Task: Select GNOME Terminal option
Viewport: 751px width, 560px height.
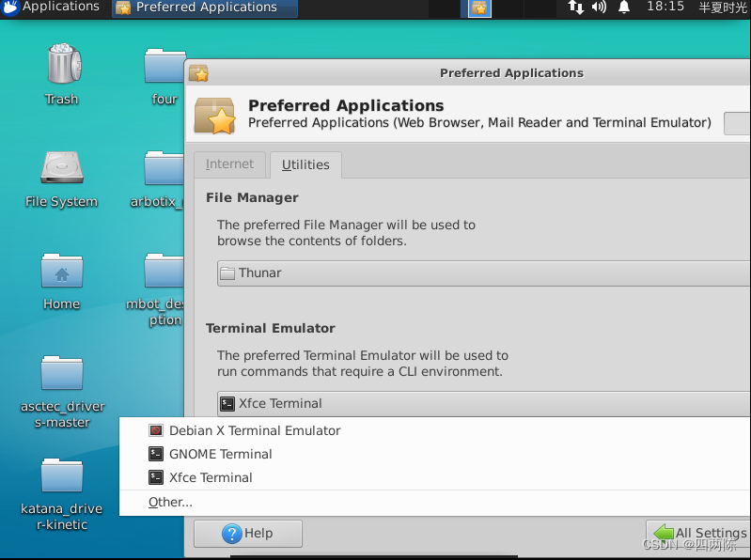Action: pyautogui.click(x=435, y=454)
